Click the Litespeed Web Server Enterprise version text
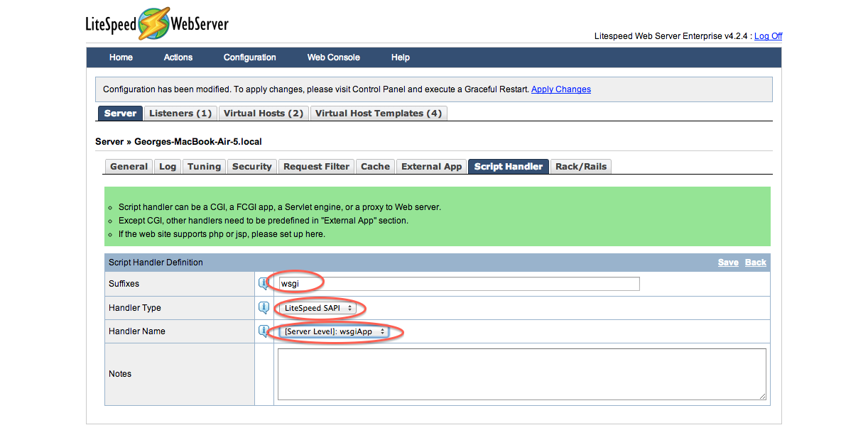 click(671, 36)
